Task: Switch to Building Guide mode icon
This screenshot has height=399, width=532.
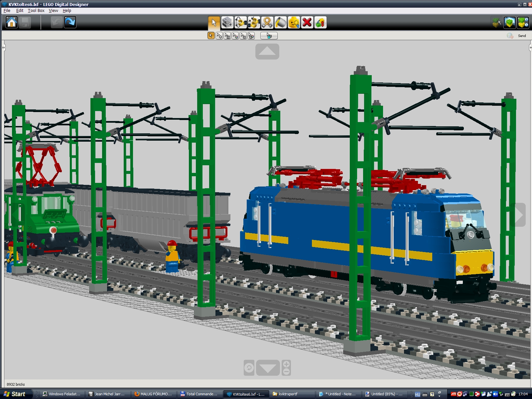Action: coord(523,23)
